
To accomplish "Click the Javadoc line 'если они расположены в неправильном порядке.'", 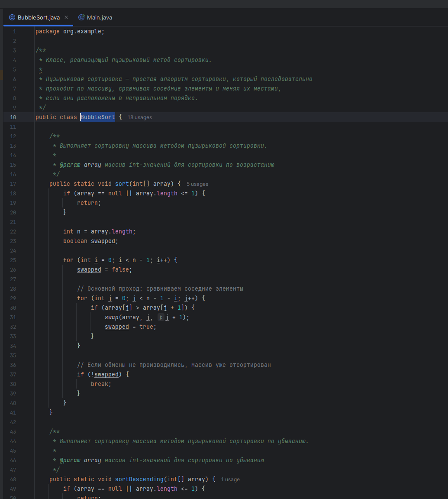I will (x=122, y=98).
